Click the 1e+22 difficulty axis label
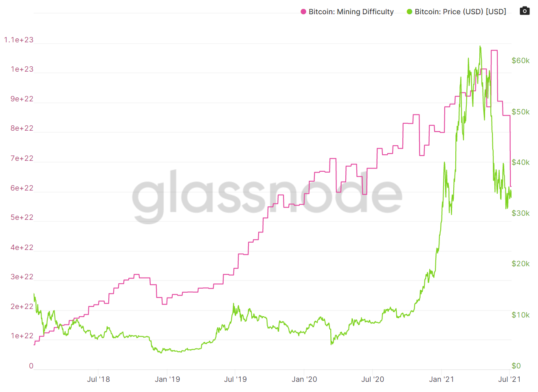The image size is (538, 392). [x=22, y=336]
